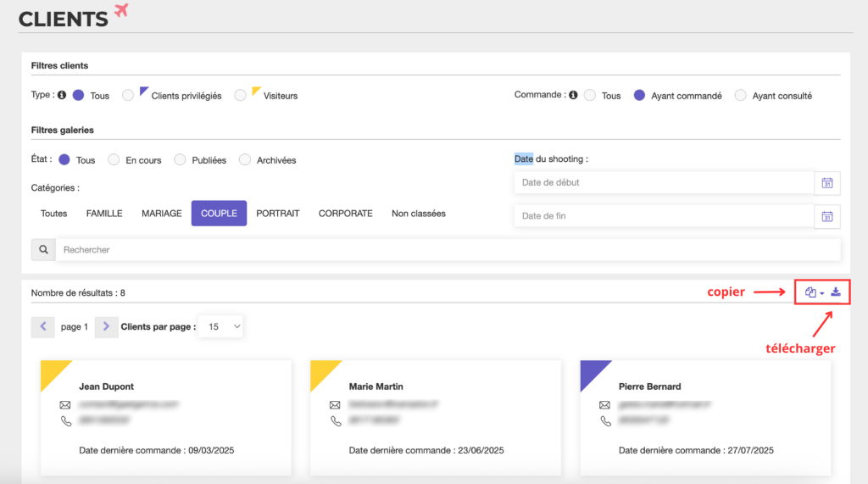Click Marie Martin's phone icon

click(x=336, y=421)
